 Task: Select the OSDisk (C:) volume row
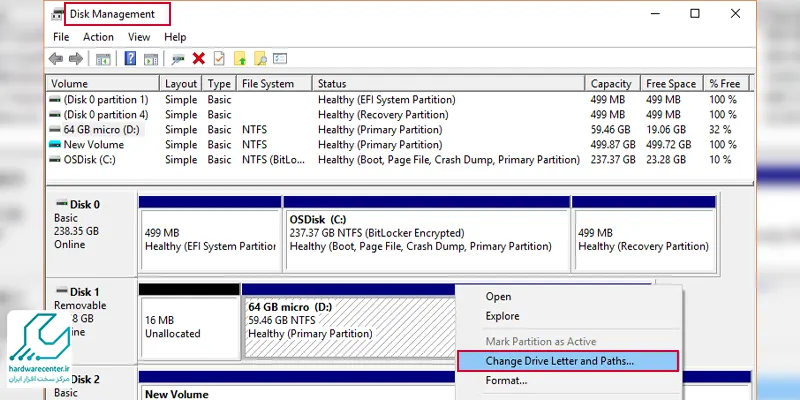pos(400,160)
